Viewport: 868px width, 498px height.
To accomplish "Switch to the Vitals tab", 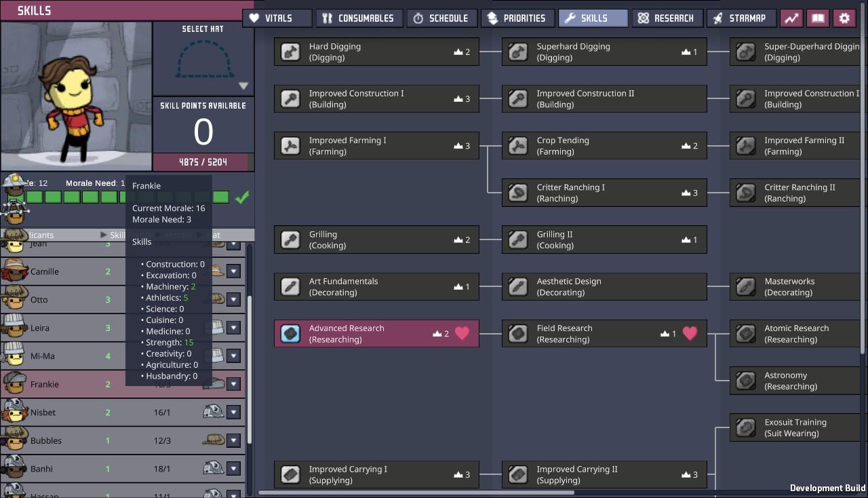I will click(277, 18).
